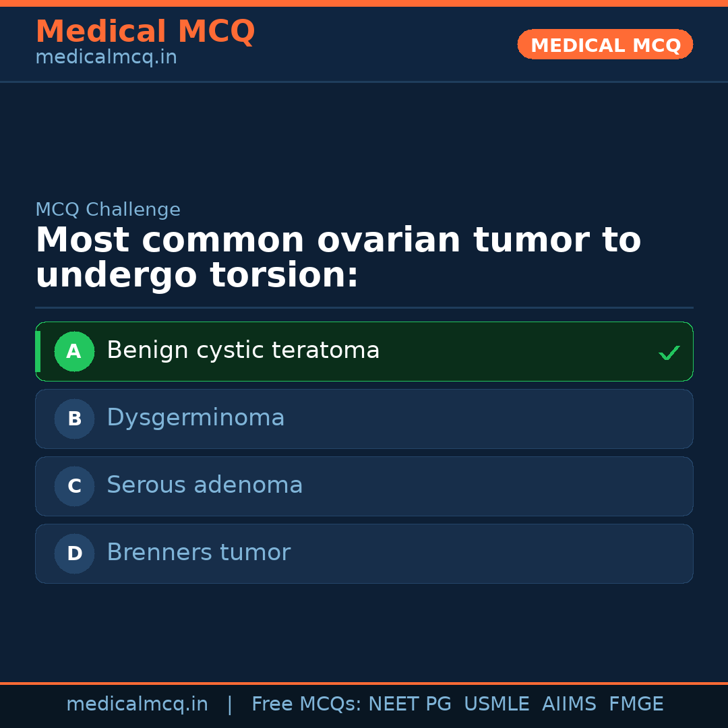Click the MCQ Challenge label
This screenshot has height=728, width=728.
click(108, 210)
